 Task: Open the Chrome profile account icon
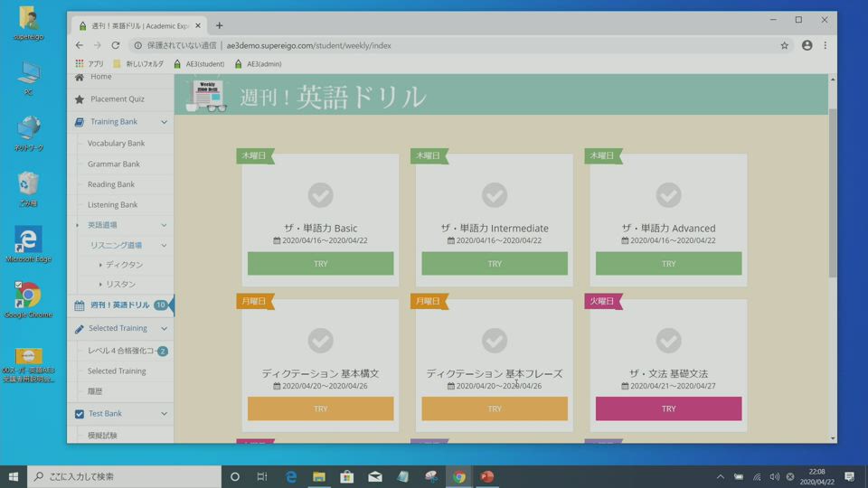807,45
